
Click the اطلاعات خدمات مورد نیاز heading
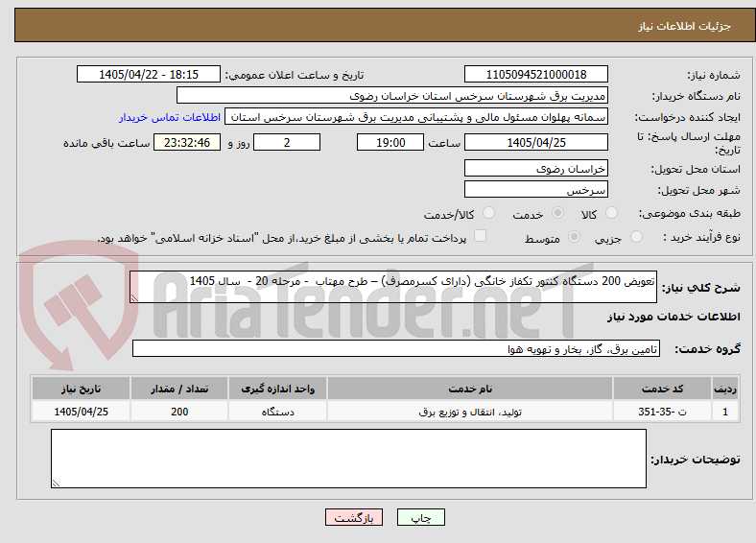tap(673, 317)
